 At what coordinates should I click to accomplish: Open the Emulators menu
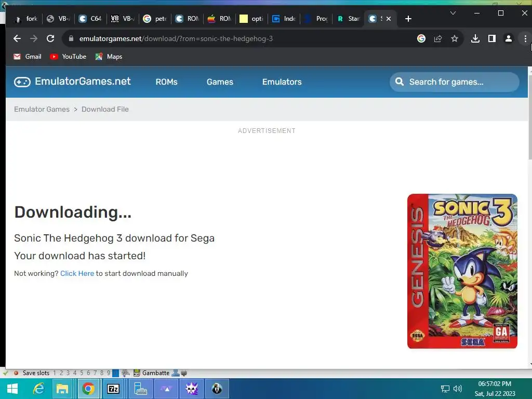coord(282,82)
